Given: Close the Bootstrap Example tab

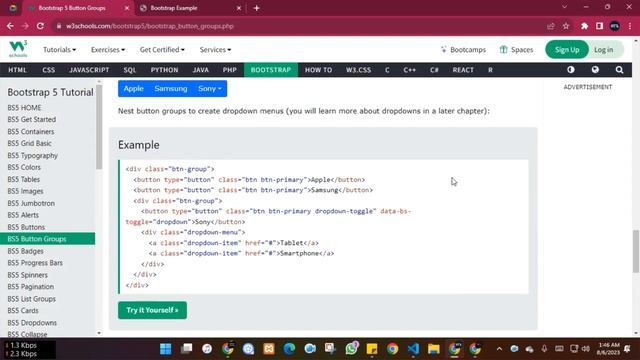Looking at the screenshot, I should pos(239,8).
